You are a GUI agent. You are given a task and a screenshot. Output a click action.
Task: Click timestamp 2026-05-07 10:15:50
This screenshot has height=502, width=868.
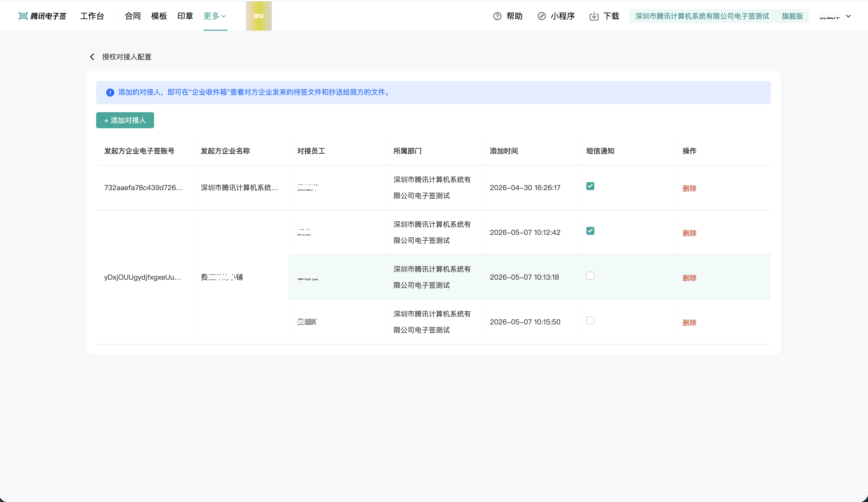[x=525, y=322]
